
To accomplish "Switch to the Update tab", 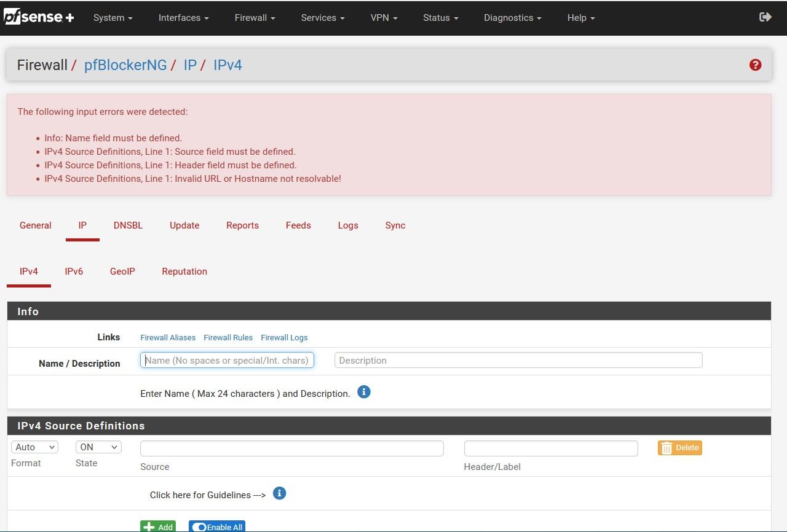I will 184,225.
